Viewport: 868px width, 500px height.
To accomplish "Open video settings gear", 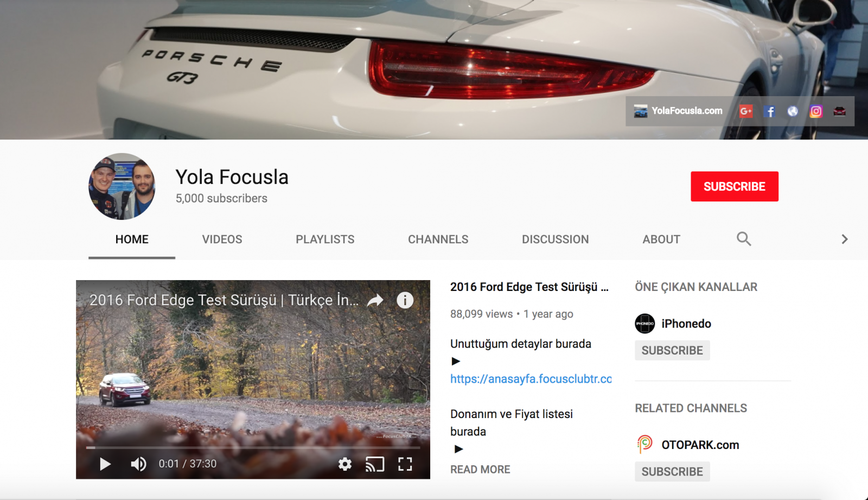I will click(x=345, y=464).
